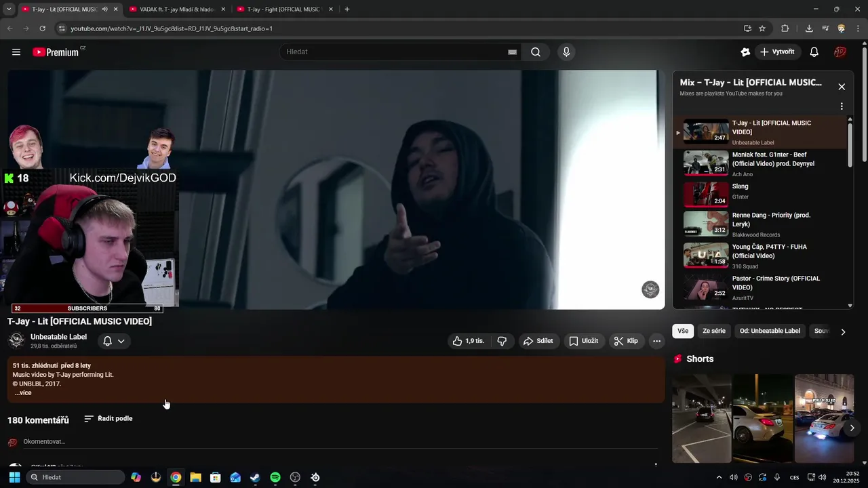Click the Uložit save button

click(583, 341)
